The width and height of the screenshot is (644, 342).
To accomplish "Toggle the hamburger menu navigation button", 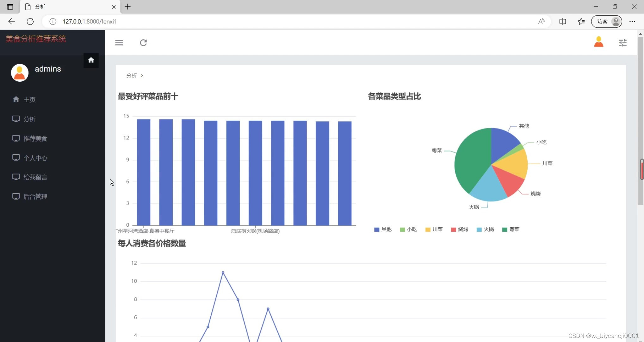I will [x=119, y=42].
